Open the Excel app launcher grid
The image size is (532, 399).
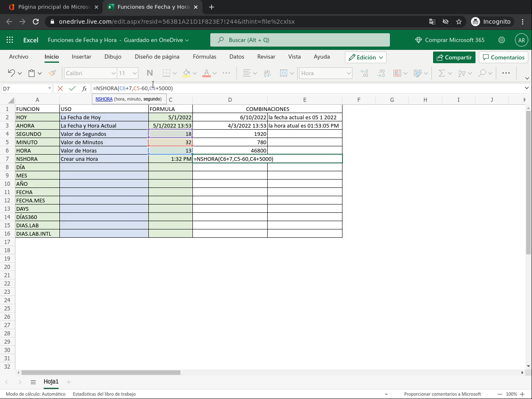(10, 40)
